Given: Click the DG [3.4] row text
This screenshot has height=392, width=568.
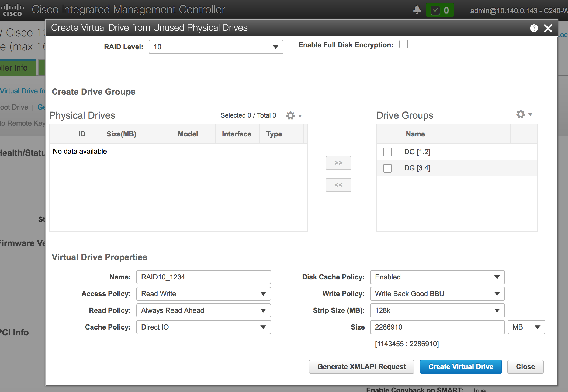Looking at the screenshot, I should 417,168.
